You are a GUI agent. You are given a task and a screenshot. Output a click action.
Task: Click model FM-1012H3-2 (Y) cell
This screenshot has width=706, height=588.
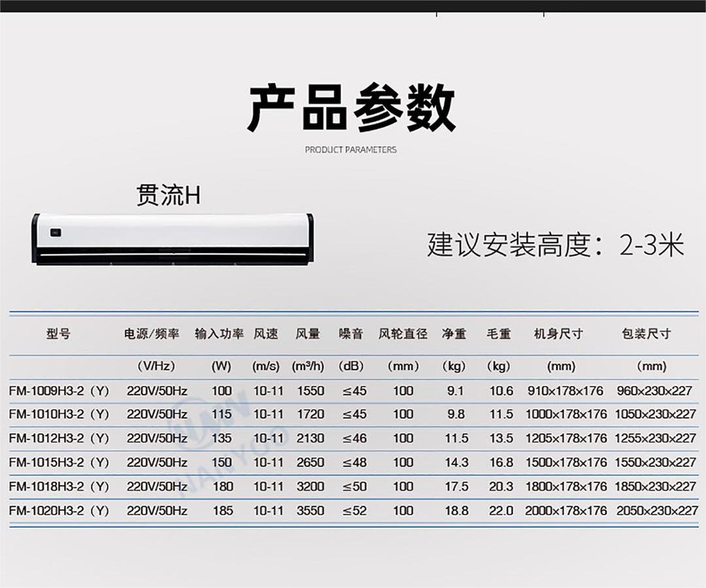tap(59, 438)
